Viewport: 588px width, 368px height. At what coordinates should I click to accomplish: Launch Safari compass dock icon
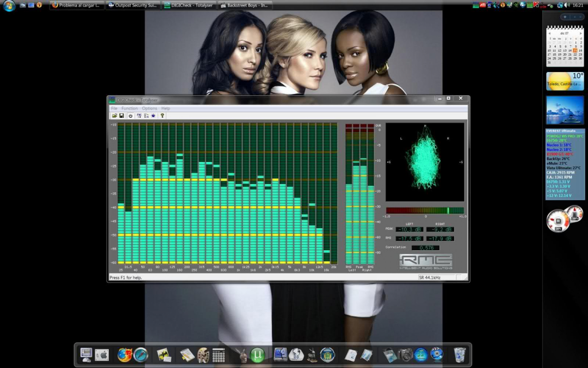click(141, 354)
